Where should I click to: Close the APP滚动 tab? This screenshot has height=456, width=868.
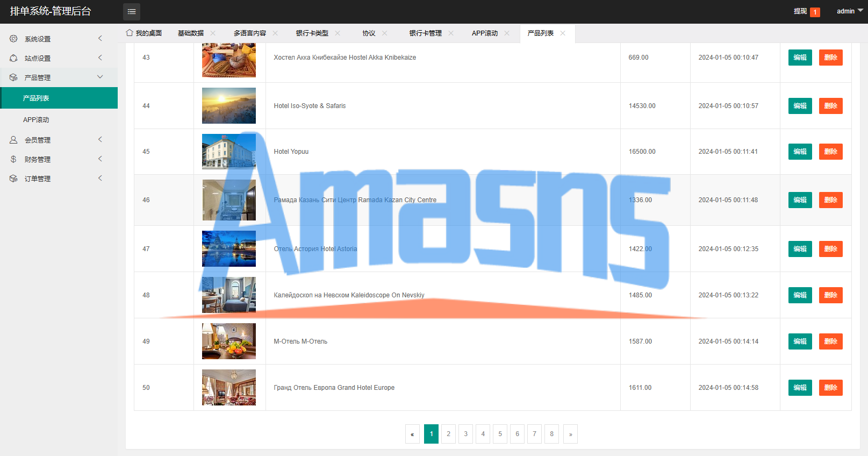[x=507, y=33]
